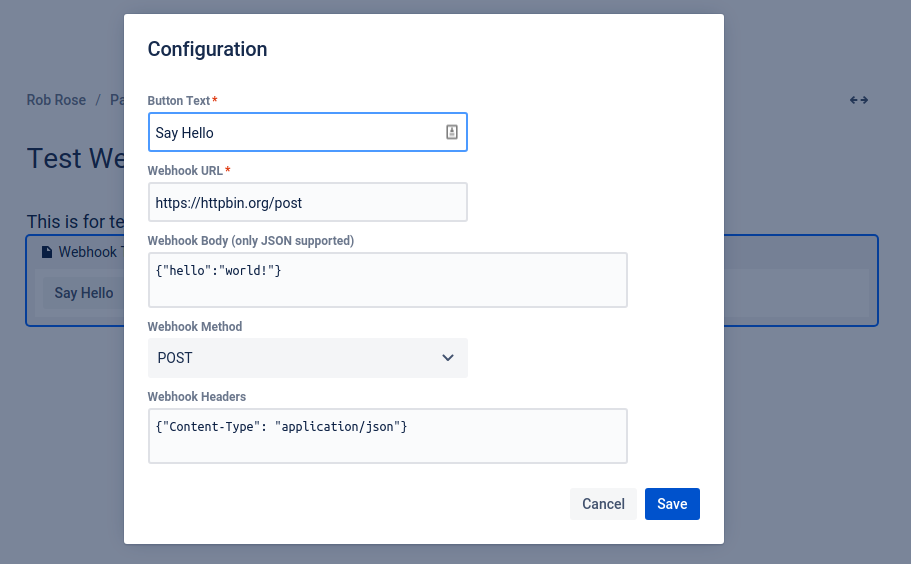Open the Rob Rose breadcrumb link

pos(56,100)
